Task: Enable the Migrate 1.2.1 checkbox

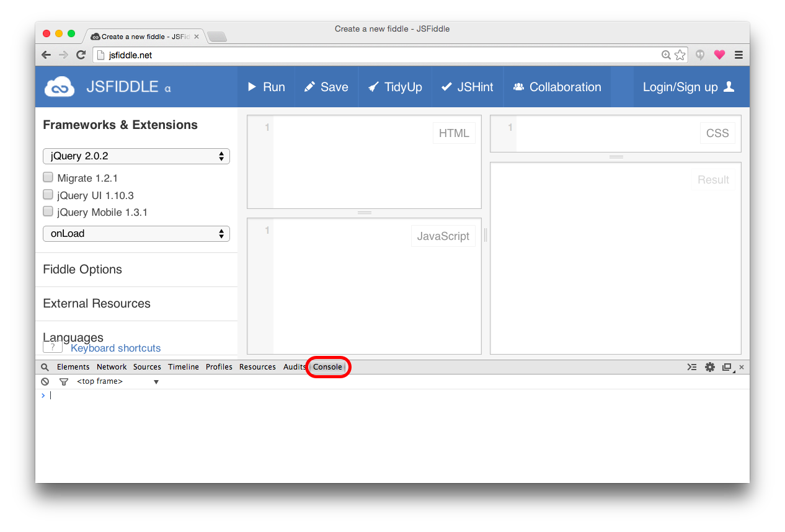Action: (x=48, y=177)
